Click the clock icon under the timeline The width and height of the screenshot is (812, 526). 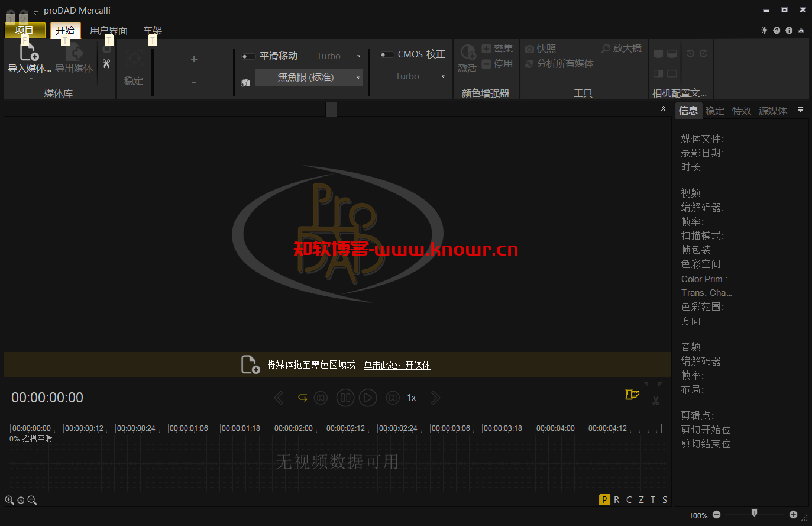pyautogui.click(x=21, y=500)
